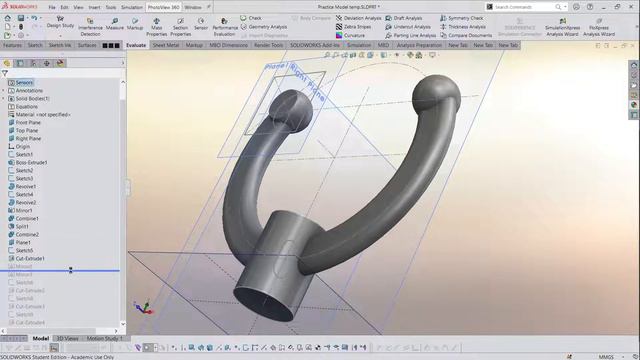Viewport: 640px width, 360px height.
Task: Open the Undo dropdown arrow
Action: point(41,18)
